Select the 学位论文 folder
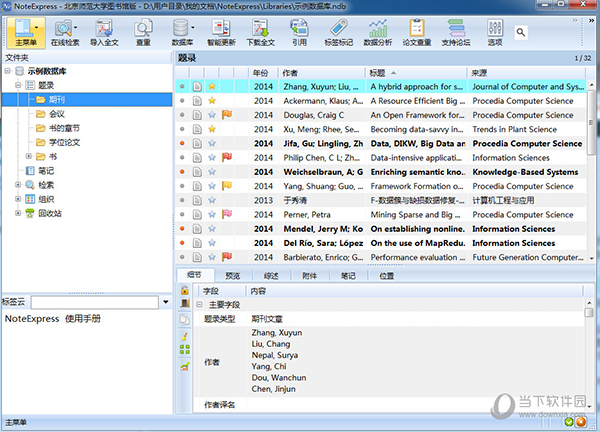Viewport: 600px width, 432px height. tap(64, 142)
